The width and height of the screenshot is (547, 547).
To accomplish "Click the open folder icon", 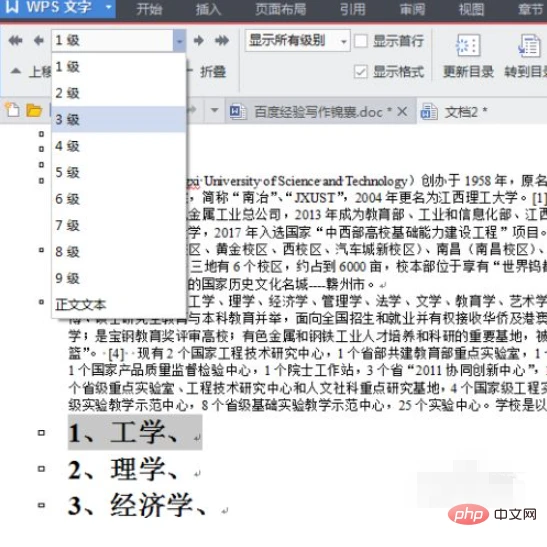I will click(x=34, y=110).
